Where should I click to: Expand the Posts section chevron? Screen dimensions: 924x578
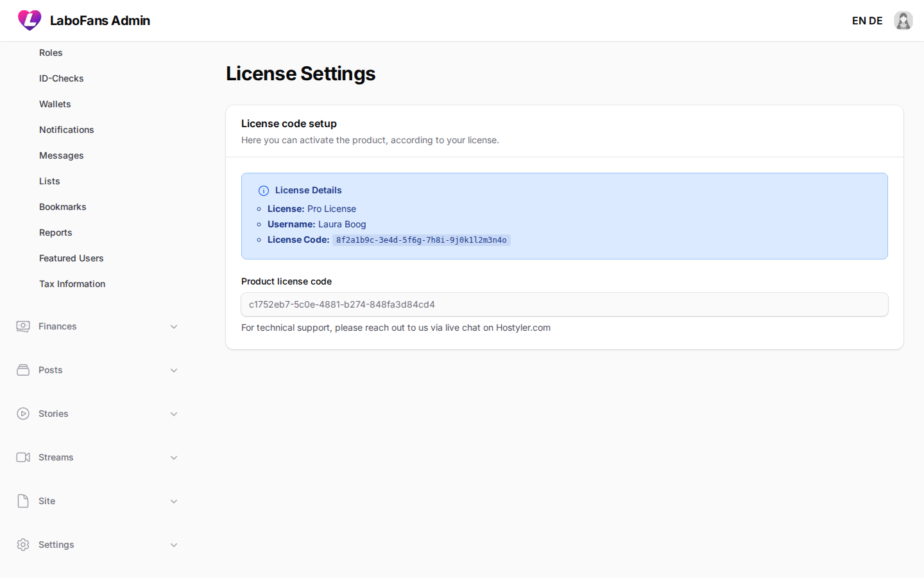(174, 371)
